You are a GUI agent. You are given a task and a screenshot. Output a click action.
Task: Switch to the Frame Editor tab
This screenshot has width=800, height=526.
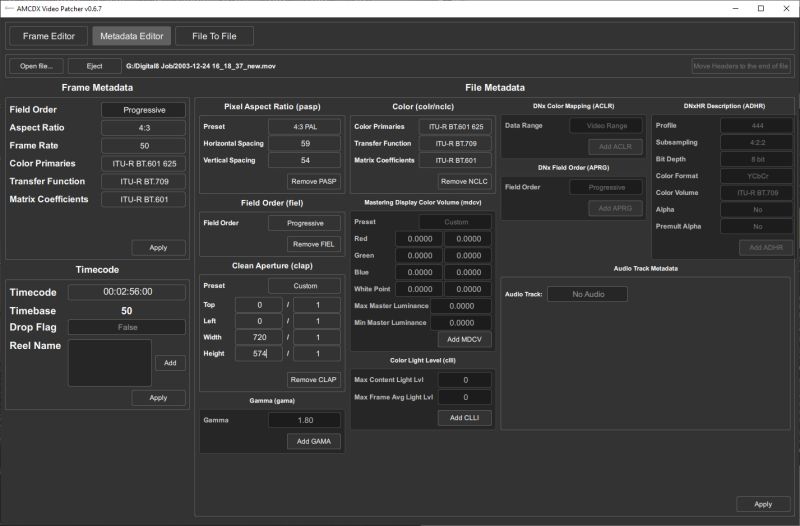tap(48, 36)
